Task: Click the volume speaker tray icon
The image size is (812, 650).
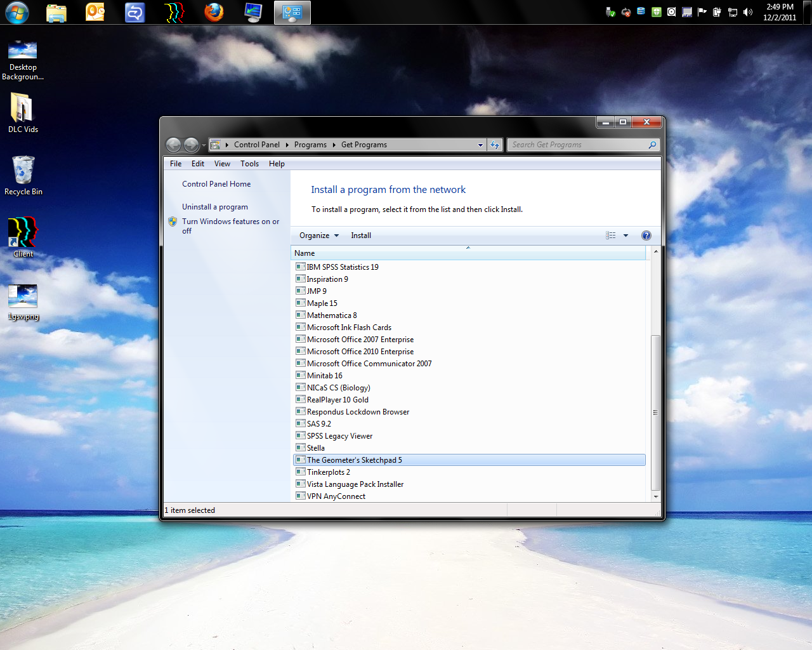Action: pyautogui.click(x=748, y=12)
